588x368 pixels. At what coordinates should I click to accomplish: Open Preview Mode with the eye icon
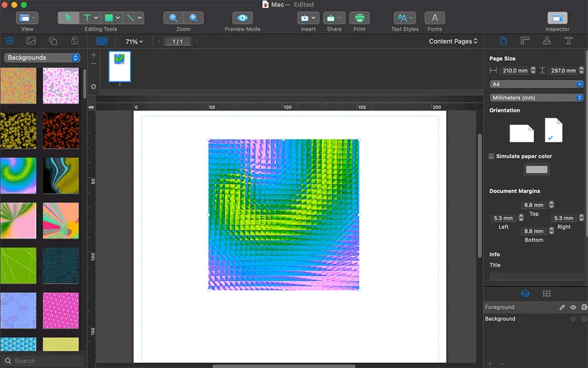(x=242, y=18)
